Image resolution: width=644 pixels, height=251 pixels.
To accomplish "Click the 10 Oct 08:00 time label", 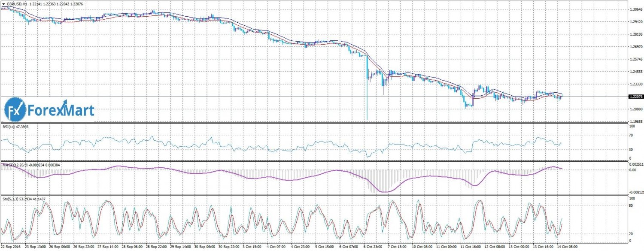I will pyautogui.click(x=422, y=248).
